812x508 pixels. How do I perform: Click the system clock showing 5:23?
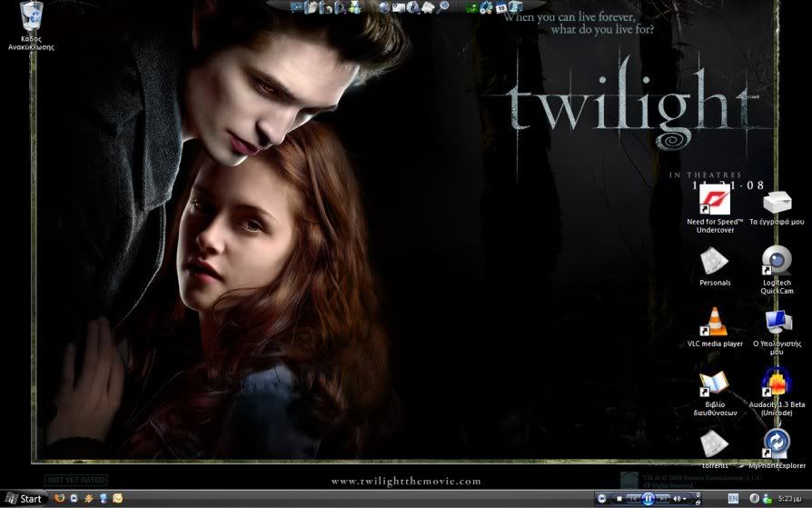789,498
